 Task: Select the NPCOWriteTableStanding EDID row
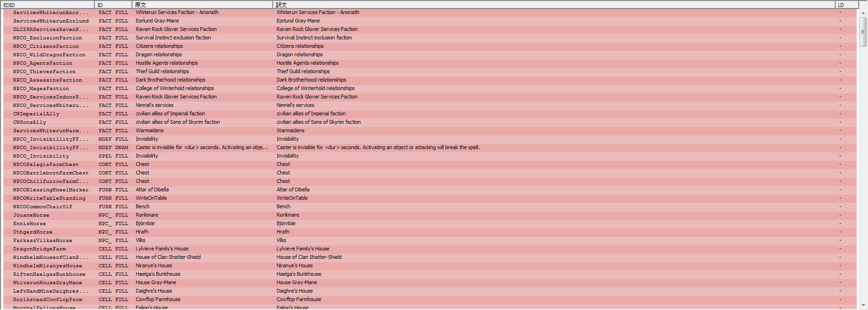[430, 198]
